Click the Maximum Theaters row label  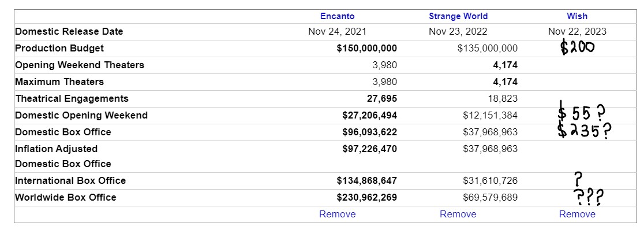[59, 82]
